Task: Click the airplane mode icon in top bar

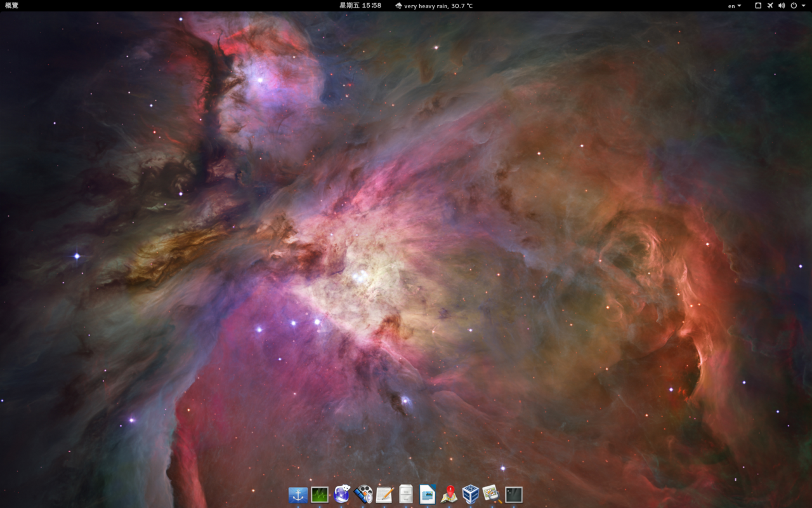Action: 770,6
